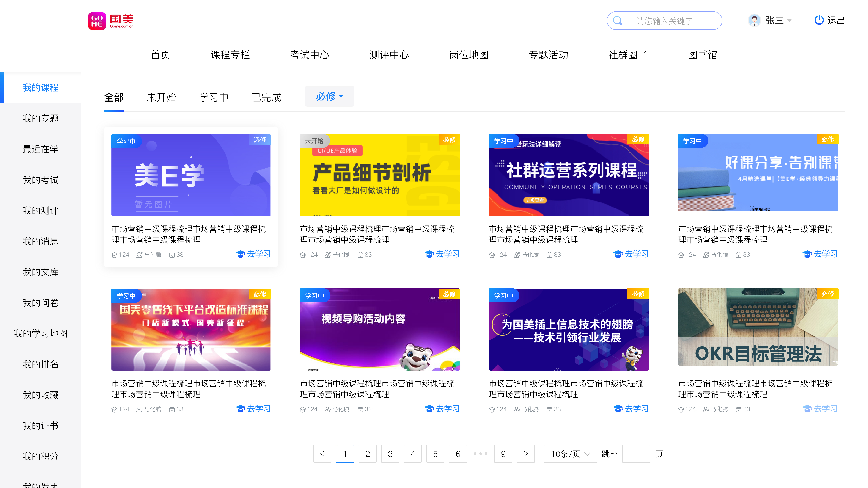Go to page 2
868x488 pixels.
pyautogui.click(x=368, y=454)
